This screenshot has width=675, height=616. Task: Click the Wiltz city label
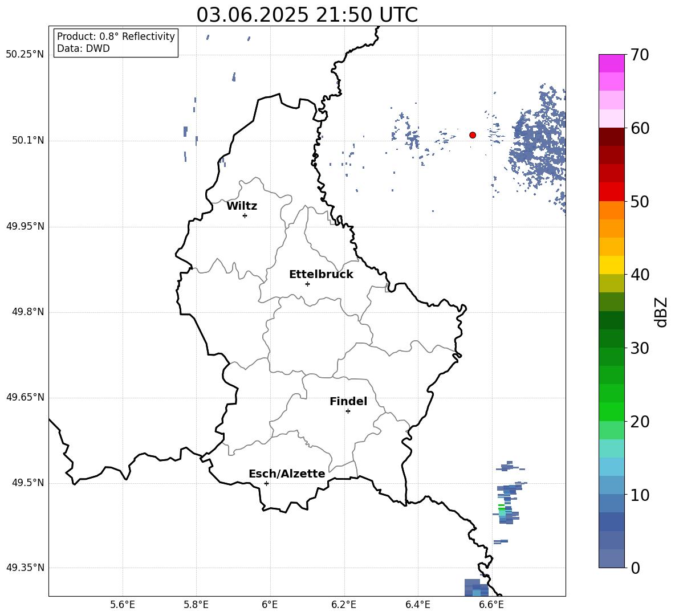pyautogui.click(x=242, y=206)
